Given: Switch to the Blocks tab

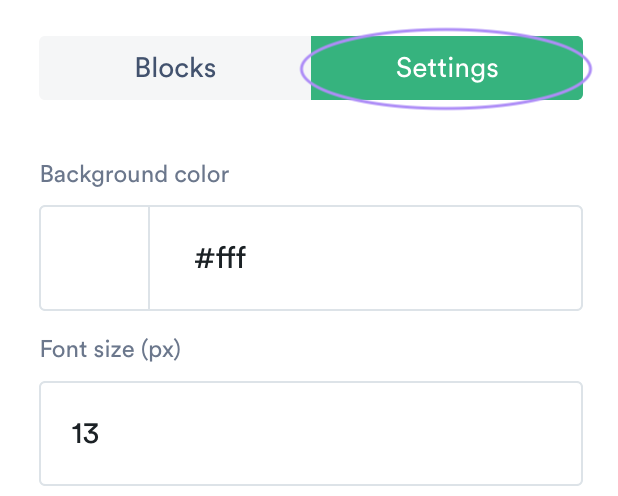Looking at the screenshot, I should tap(175, 68).
